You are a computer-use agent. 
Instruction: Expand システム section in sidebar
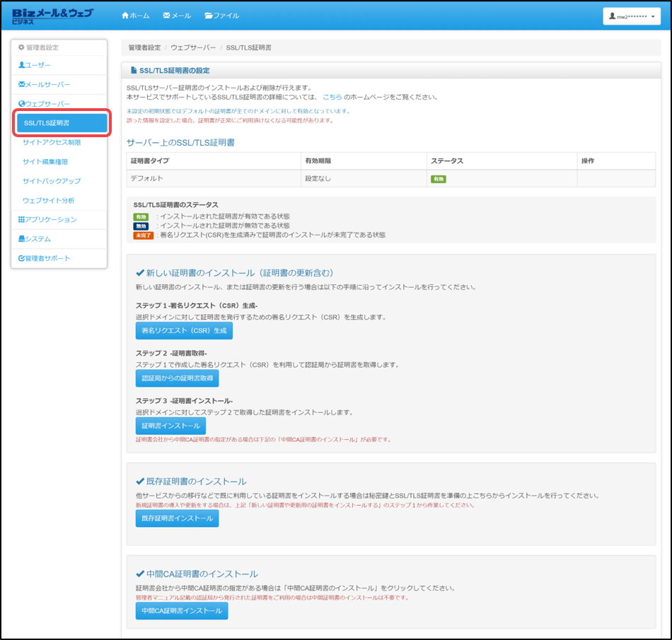click(x=35, y=239)
